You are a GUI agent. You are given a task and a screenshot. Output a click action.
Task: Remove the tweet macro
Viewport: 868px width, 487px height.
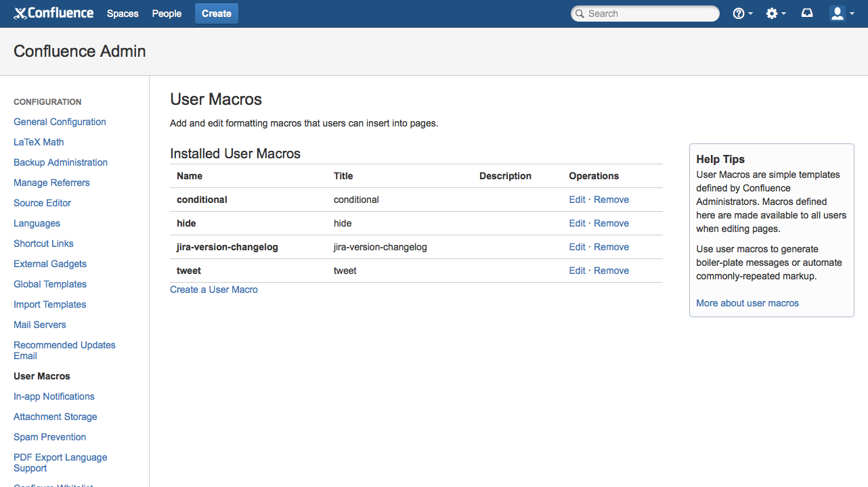point(611,271)
